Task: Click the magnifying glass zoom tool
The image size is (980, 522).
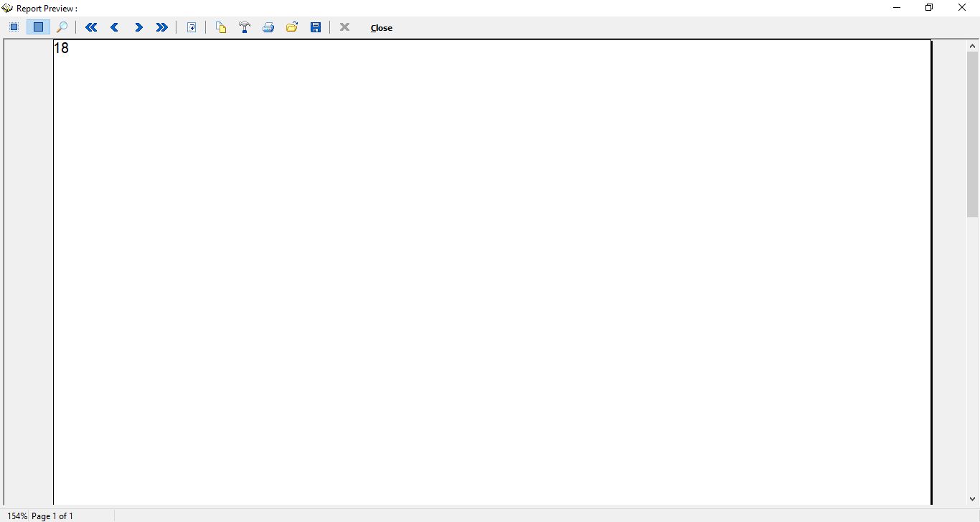Action: coord(62,27)
